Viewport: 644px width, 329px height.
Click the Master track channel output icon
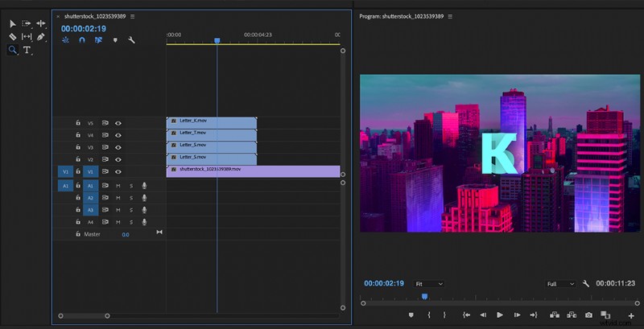pyautogui.click(x=159, y=232)
